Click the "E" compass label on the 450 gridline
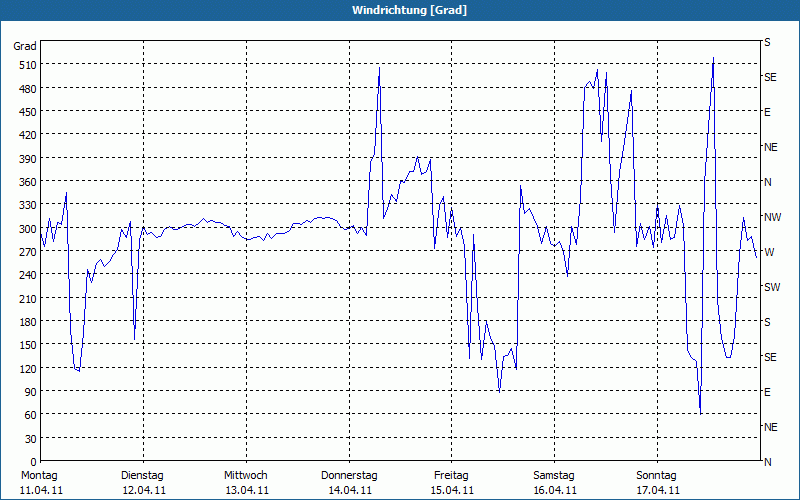Image resolution: width=800 pixels, height=500 pixels. [x=767, y=112]
